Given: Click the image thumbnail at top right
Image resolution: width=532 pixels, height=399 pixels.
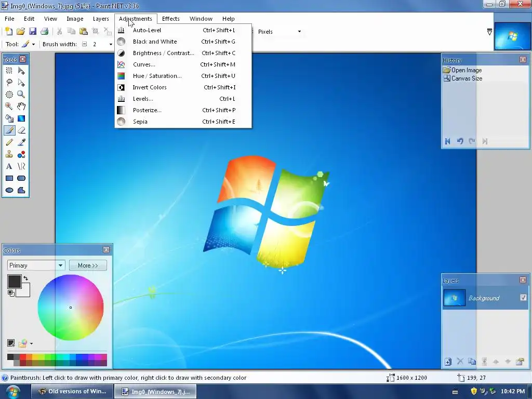Looking at the screenshot, I should click(512, 36).
